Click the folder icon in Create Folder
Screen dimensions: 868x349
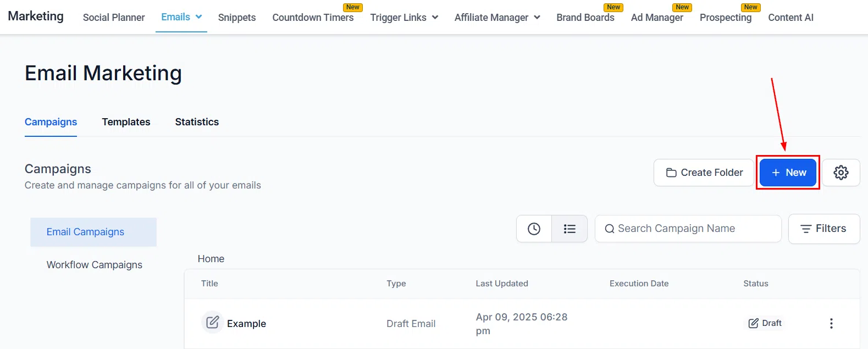[x=671, y=173]
